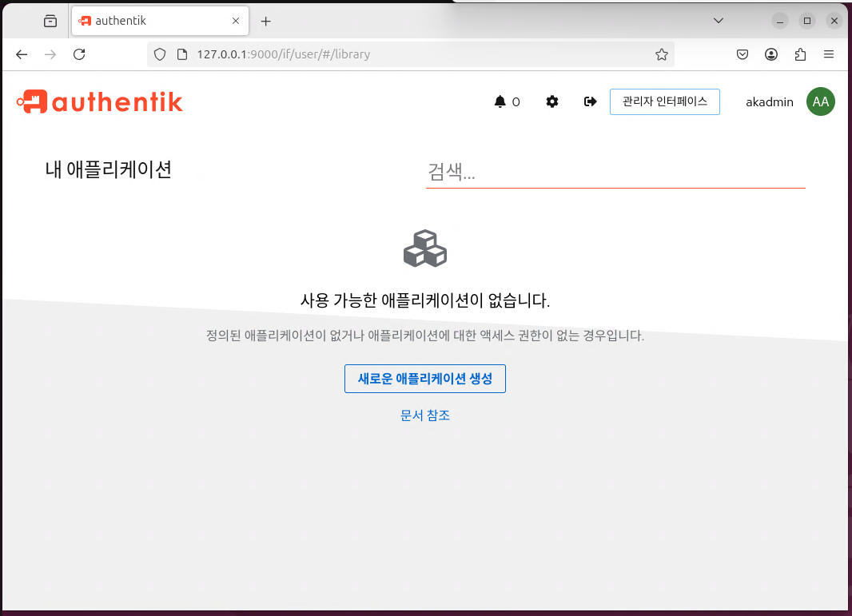The height and width of the screenshot is (616, 852).
Task: Open the extensions puzzle icon
Action: click(x=800, y=54)
